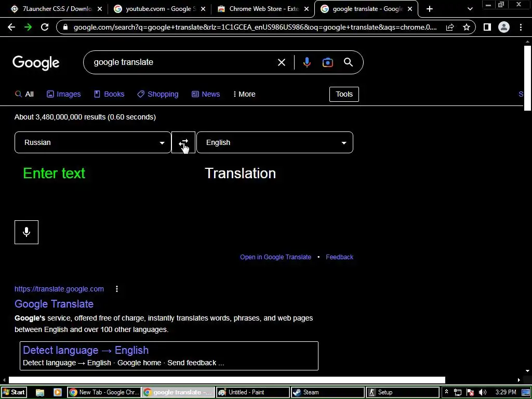The image size is (532, 399).
Task: Open the Russian source language dropdown
Action: 93,142
